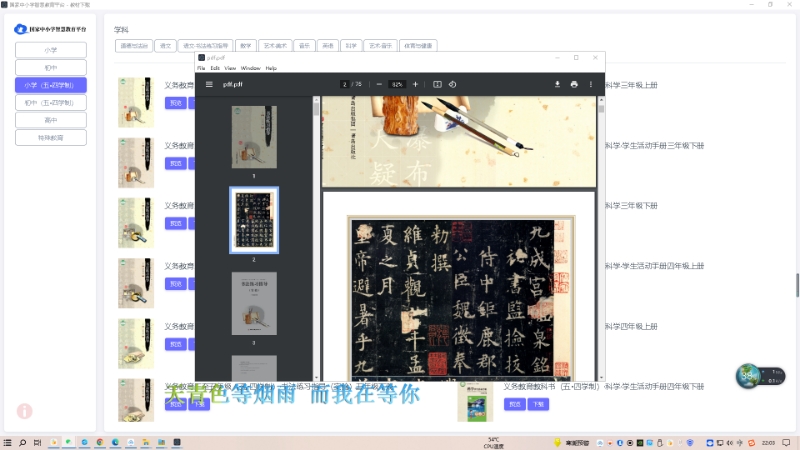The width and height of the screenshot is (800, 450).
Task: Click the rotate counterclockwise icon
Action: point(452,85)
